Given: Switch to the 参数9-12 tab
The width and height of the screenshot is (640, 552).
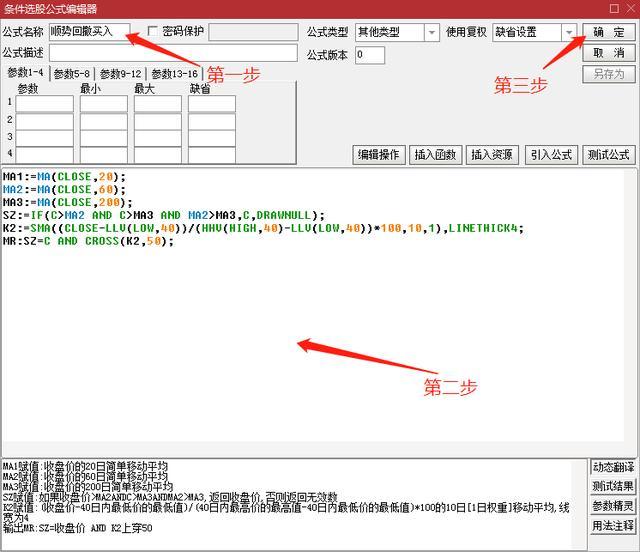Looking at the screenshot, I should (x=120, y=74).
